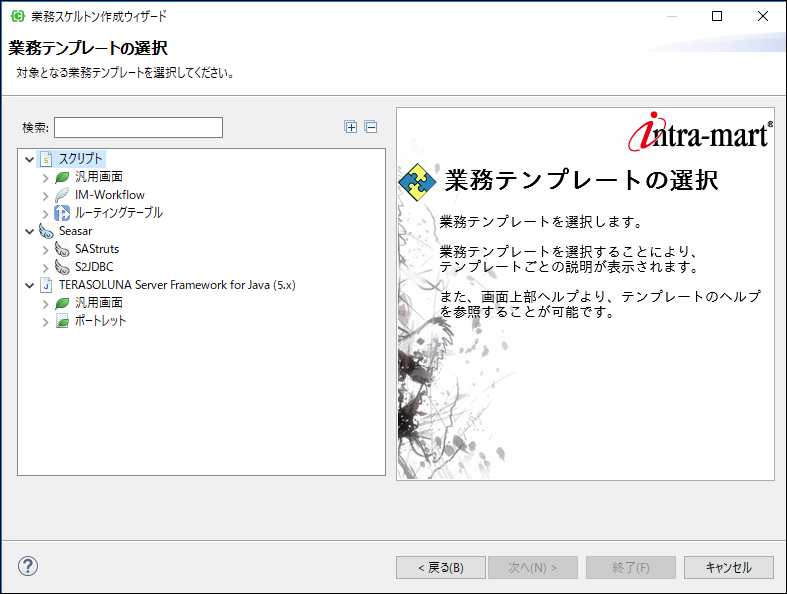787x594 pixels.
Task: Select 汎用画面 label under スクリプト
Action: [x=99, y=177]
